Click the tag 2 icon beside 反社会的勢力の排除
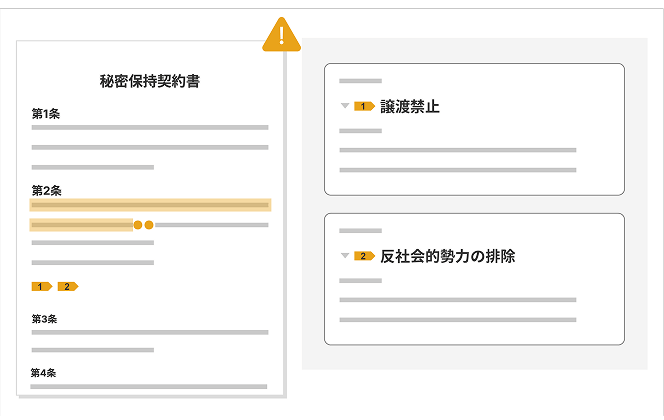Image resolution: width=664 pixels, height=420 pixels. point(364,256)
